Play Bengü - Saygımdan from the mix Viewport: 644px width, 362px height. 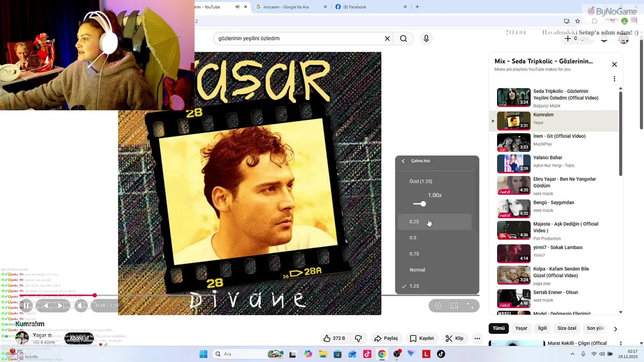click(553, 208)
